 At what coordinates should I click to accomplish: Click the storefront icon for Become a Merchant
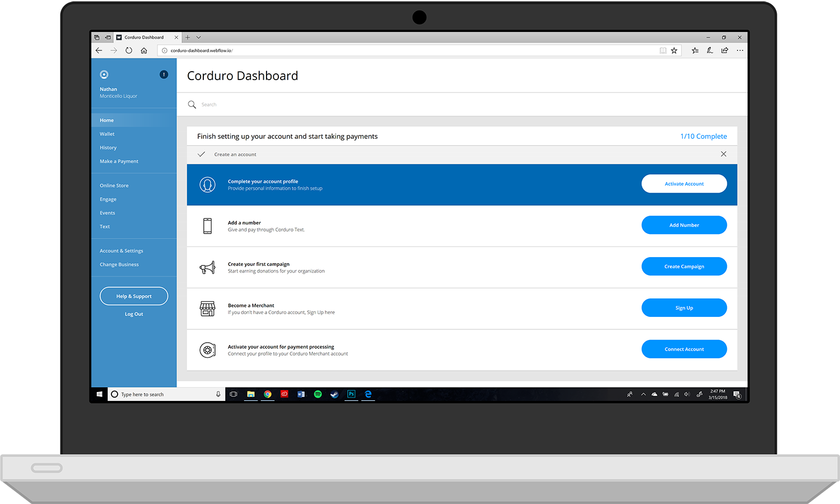(207, 309)
